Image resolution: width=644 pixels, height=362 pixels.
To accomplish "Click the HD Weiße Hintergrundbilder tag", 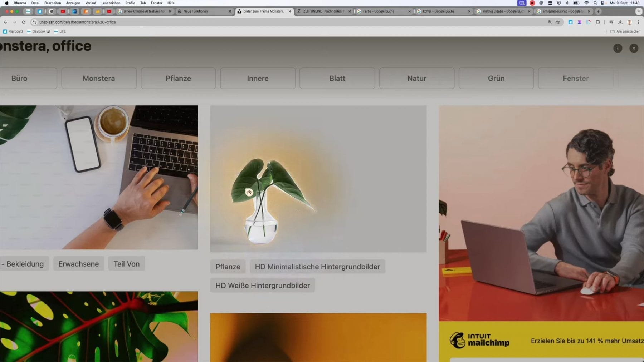I will 262,286.
